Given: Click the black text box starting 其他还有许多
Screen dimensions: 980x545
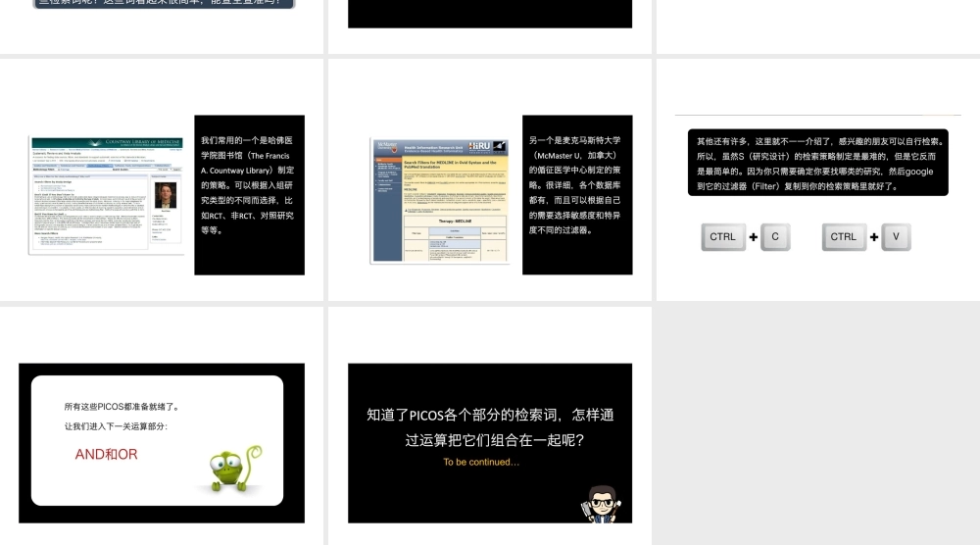Looking at the screenshot, I should pyautogui.click(x=816, y=163).
